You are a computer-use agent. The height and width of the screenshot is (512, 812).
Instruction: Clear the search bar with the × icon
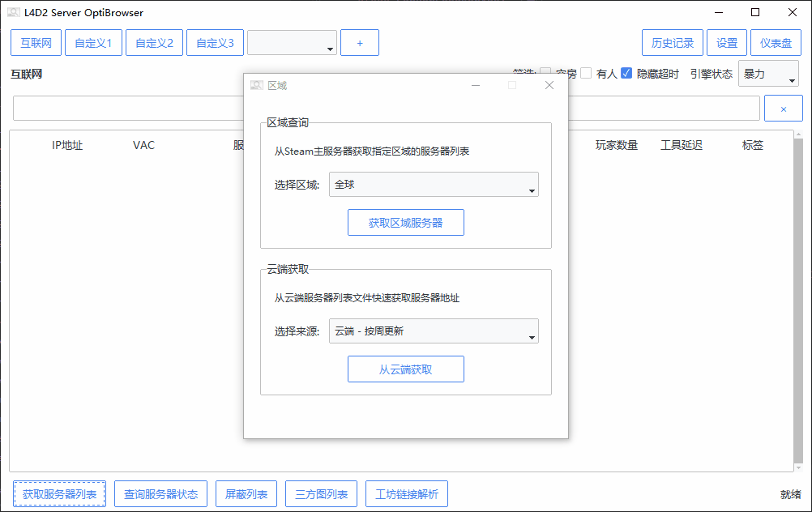[783, 108]
